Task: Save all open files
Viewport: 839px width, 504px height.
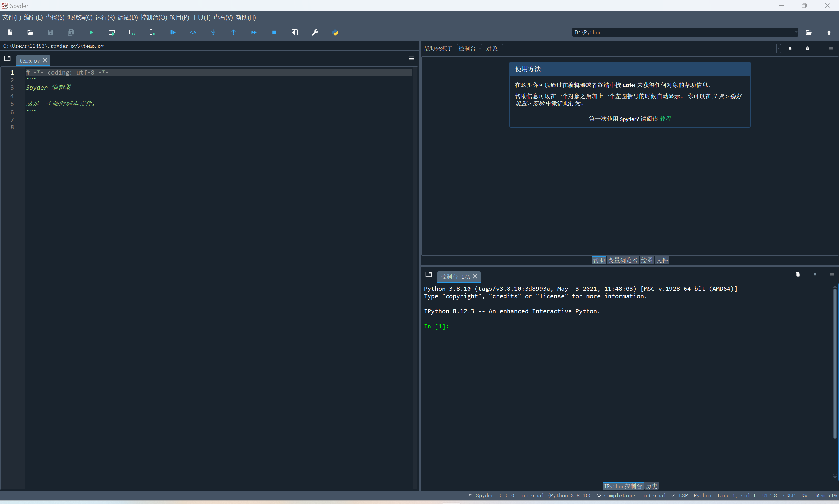Action: tap(71, 32)
